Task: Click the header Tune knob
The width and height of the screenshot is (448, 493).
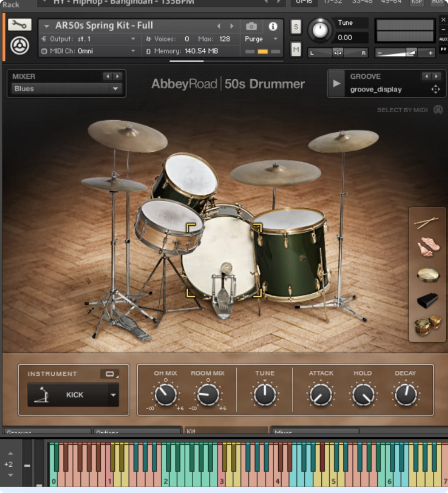Action: click(x=320, y=30)
